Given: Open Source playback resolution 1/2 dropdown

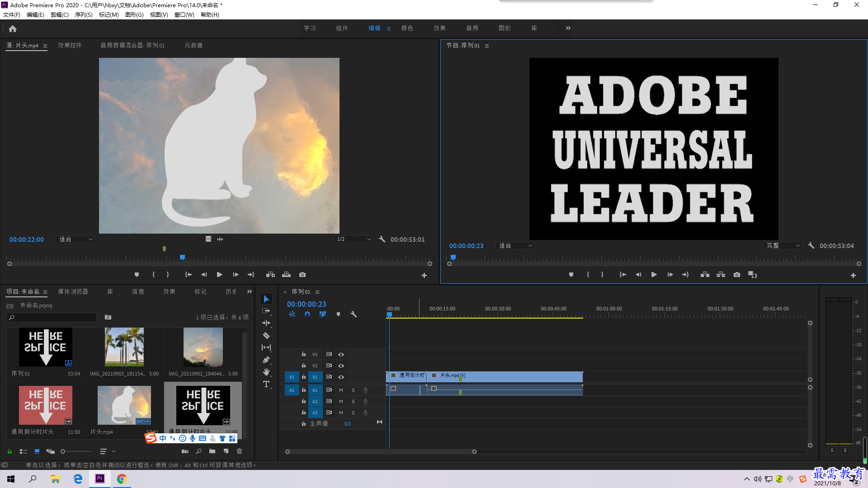Looking at the screenshot, I should 354,239.
